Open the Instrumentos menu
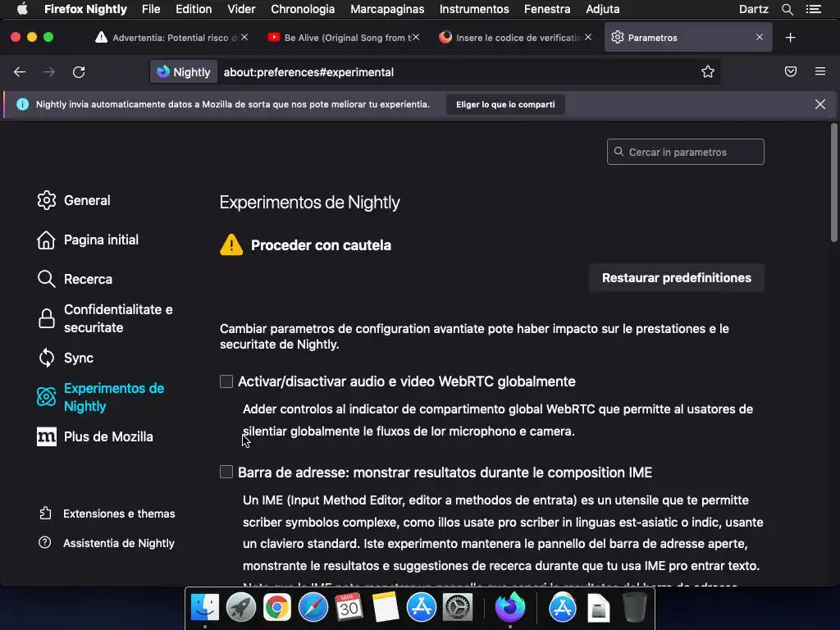Viewport: 840px width, 630px height. click(474, 9)
